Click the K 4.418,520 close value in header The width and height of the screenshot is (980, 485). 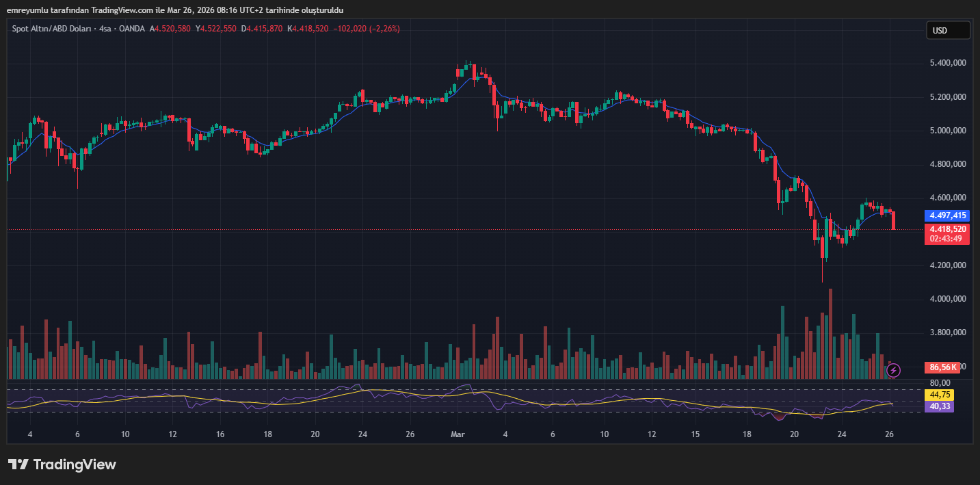click(x=308, y=29)
